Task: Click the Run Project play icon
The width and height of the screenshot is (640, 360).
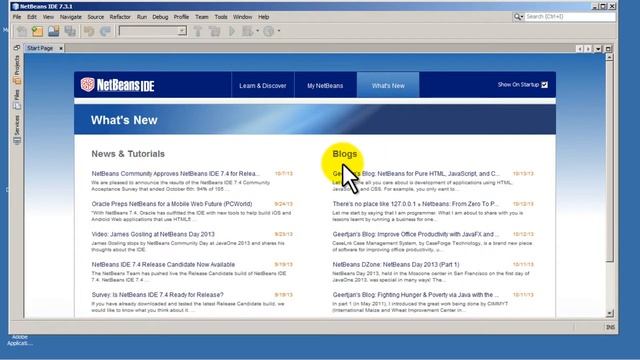Action: coord(232,31)
